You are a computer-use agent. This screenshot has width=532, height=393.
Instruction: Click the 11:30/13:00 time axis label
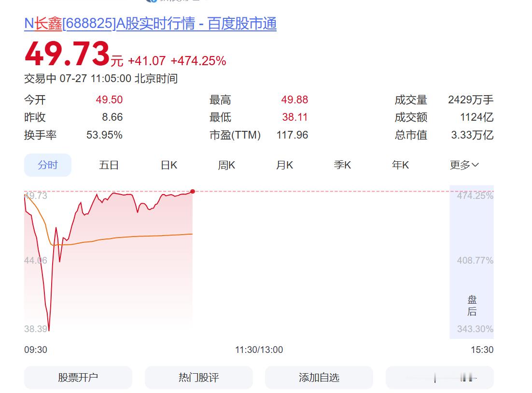[x=259, y=350]
